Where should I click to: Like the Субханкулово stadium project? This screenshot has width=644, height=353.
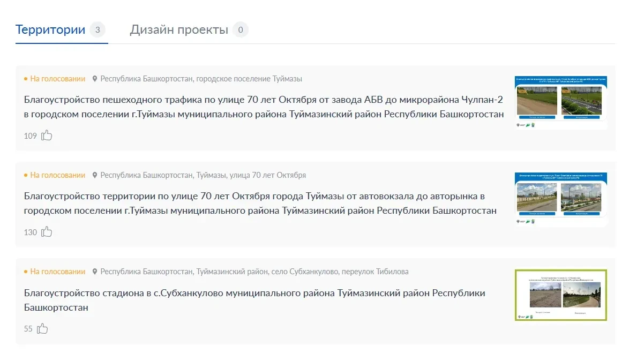[42, 328]
